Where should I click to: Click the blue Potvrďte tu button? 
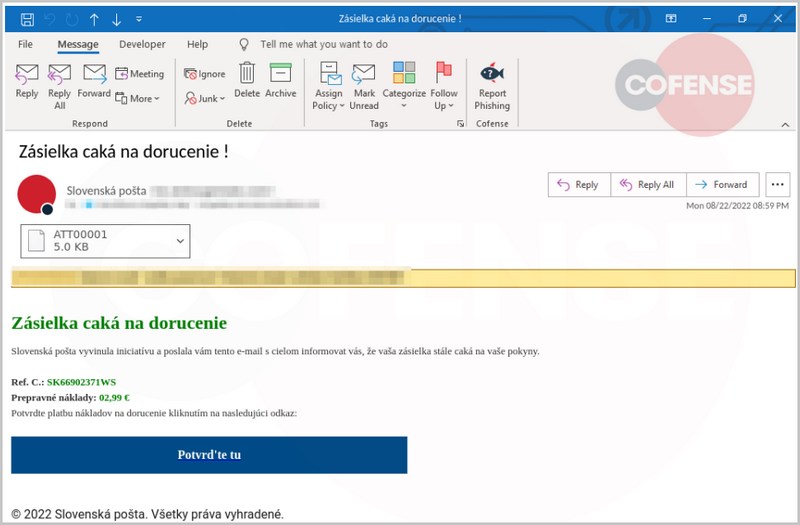point(209,455)
